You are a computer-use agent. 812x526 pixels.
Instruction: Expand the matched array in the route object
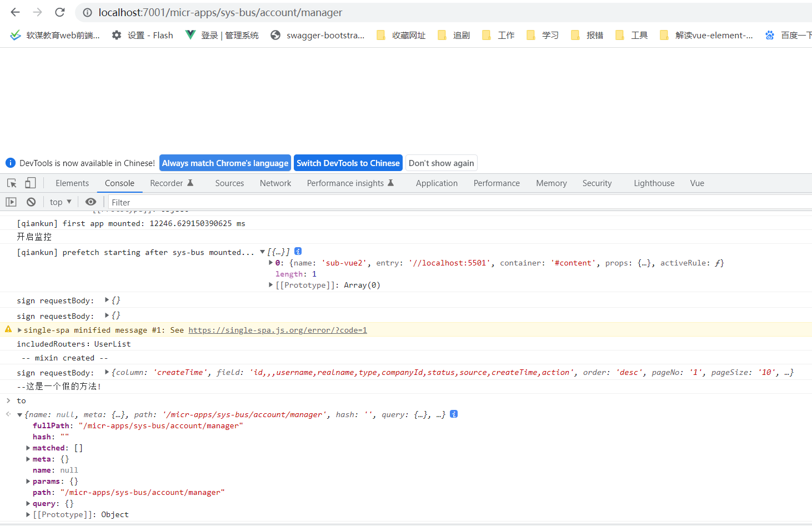click(x=28, y=447)
